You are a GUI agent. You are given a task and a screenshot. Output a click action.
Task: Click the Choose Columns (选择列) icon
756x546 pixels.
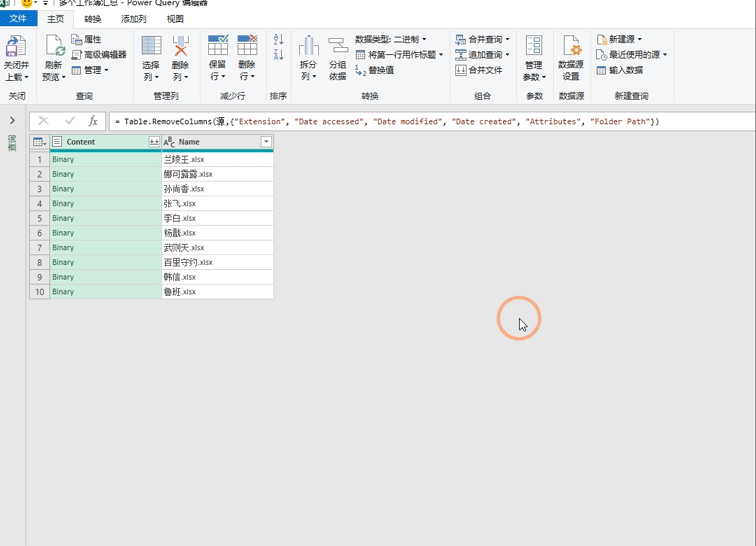pos(151,46)
